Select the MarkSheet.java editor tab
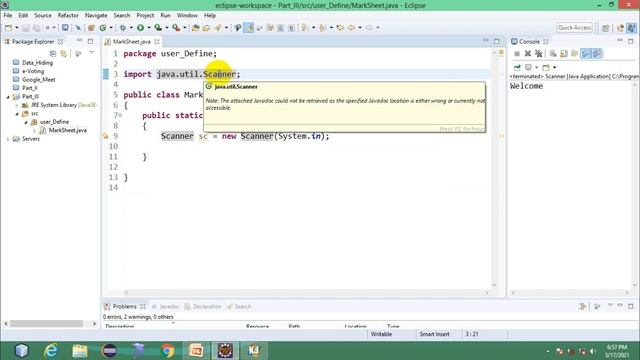 [131, 42]
